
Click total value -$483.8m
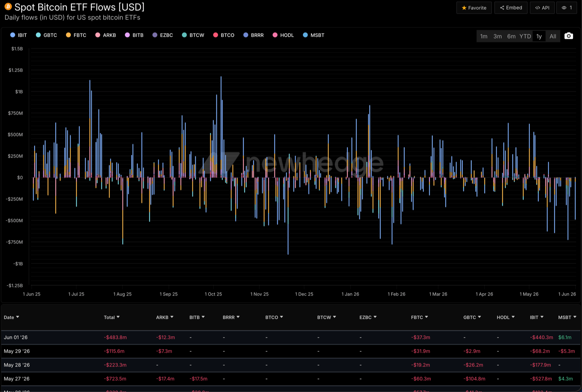point(115,338)
